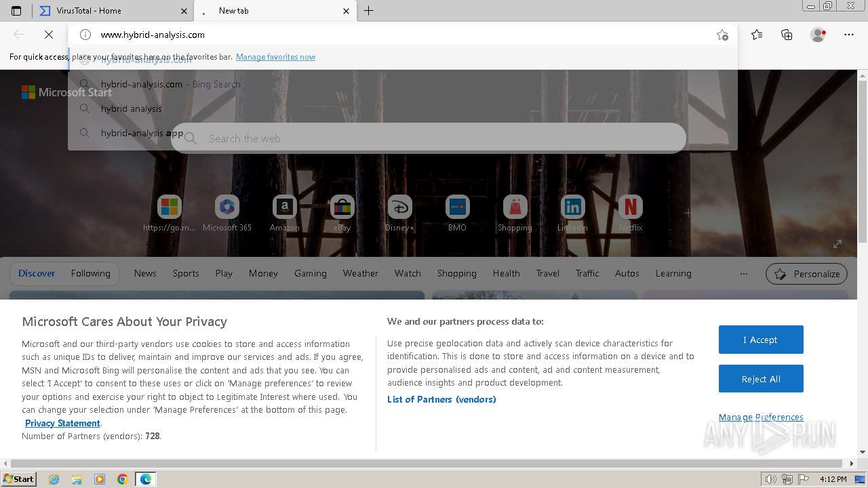Open the Gaming category
Image resolution: width=868 pixels, height=488 pixels.
coord(311,273)
